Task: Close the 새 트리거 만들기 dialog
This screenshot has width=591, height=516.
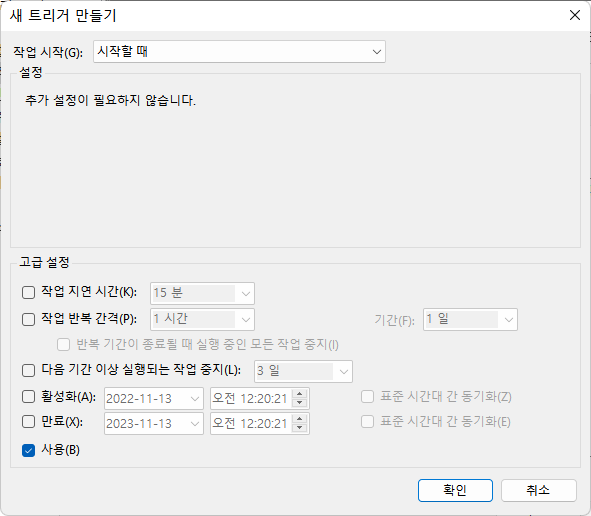Action: [575, 15]
